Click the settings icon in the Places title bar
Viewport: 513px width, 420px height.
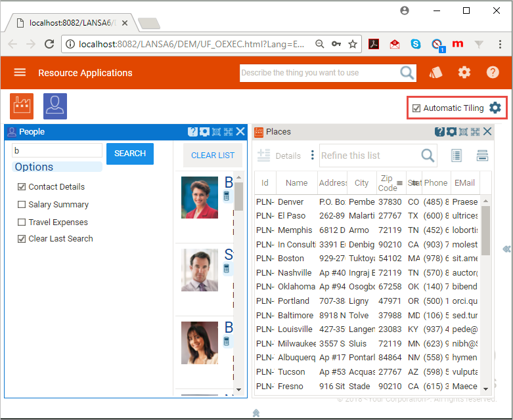[x=451, y=132]
